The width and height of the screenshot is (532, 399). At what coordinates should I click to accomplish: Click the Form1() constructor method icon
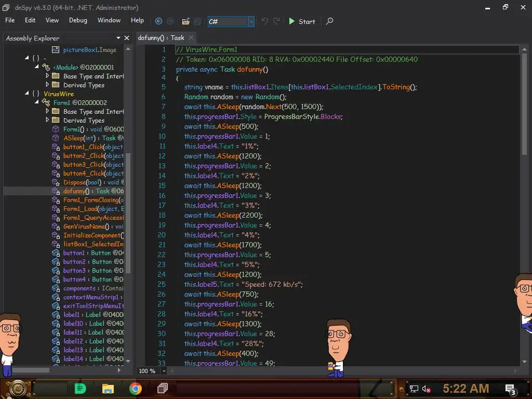56,129
